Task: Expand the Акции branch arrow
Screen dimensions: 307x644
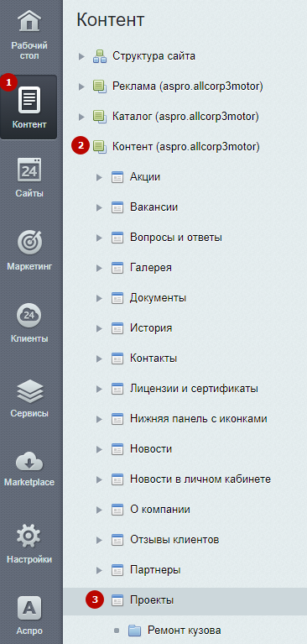Action: pyautogui.click(x=99, y=177)
